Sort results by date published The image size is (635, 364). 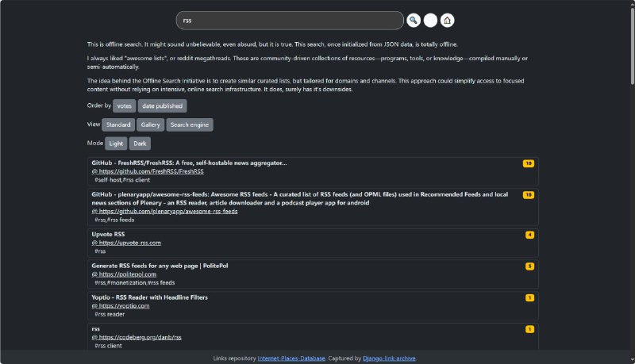click(163, 105)
